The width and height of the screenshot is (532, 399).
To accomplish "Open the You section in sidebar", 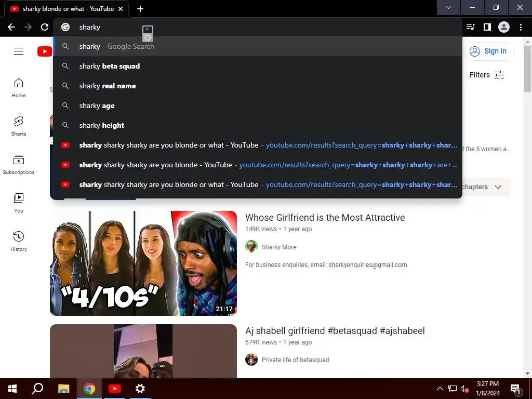I will click(19, 203).
